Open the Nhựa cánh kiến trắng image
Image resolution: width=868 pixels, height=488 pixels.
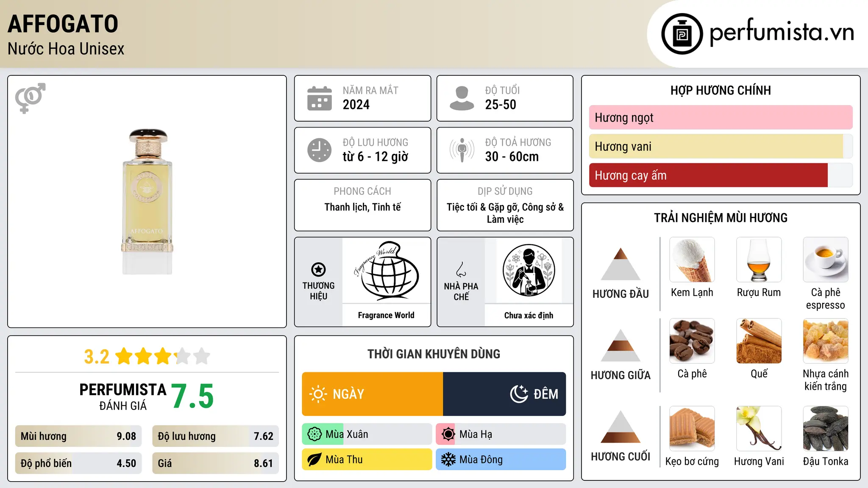826,341
